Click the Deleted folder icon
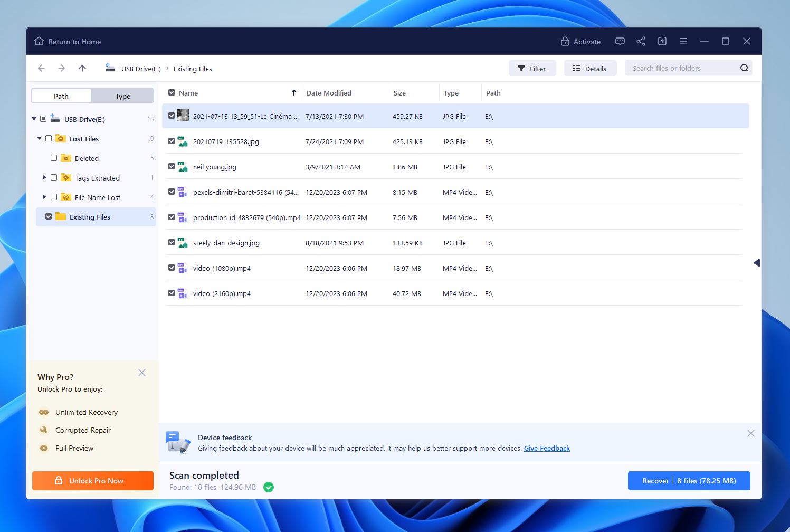 click(x=66, y=158)
